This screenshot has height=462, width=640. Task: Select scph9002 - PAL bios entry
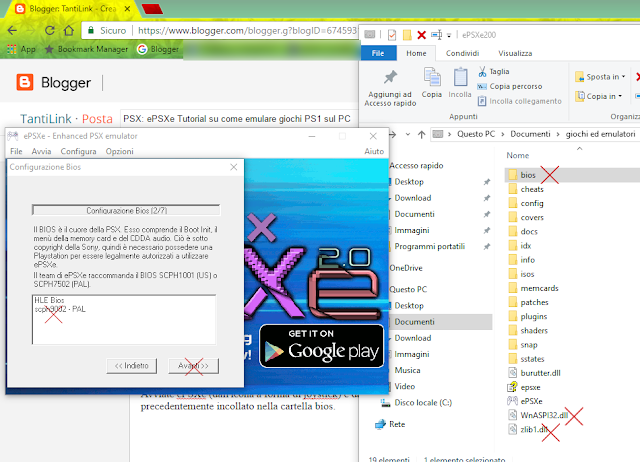pyautogui.click(x=60, y=309)
